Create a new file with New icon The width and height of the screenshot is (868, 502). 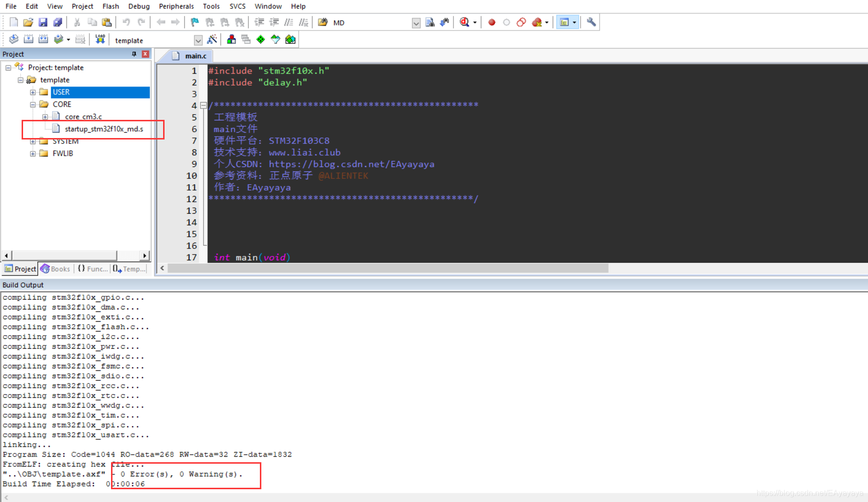[14, 22]
